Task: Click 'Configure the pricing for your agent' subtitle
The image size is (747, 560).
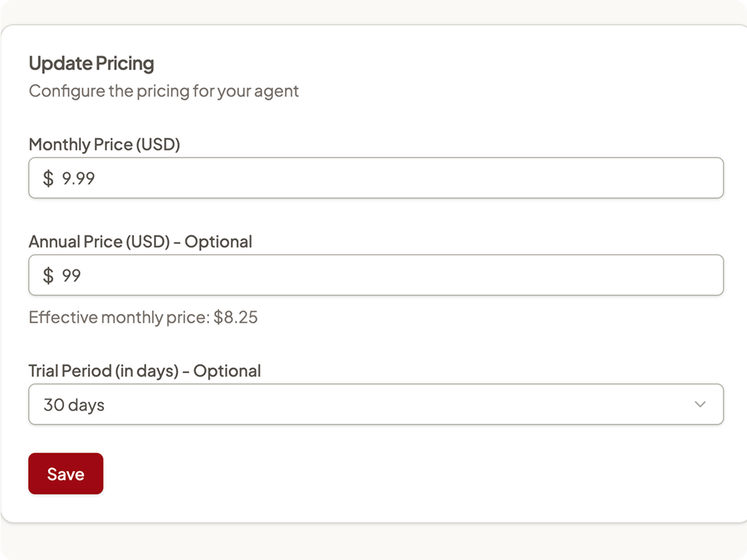Action: click(x=164, y=91)
